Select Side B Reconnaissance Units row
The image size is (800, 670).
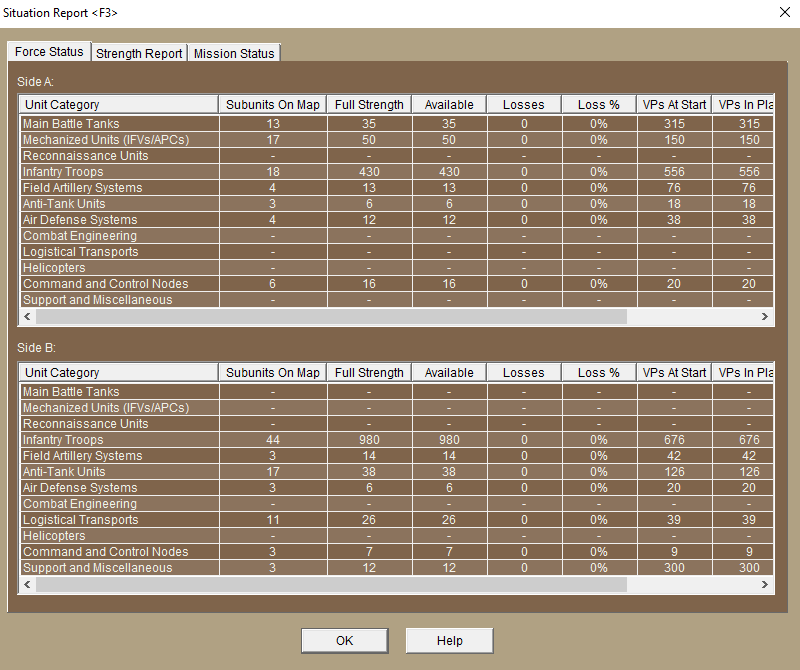coord(396,424)
